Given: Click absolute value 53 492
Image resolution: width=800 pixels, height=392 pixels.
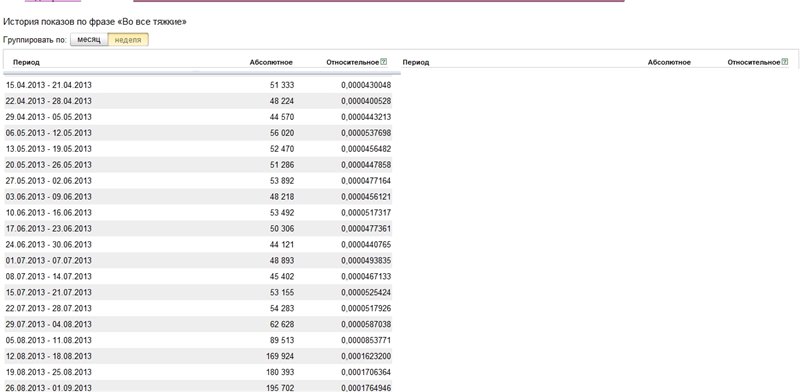Looking at the screenshot, I should click(282, 212).
